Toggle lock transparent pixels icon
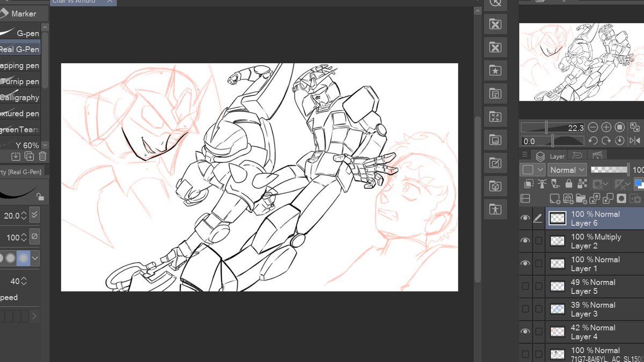Viewport: 644px width, 362px height. [x=582, y=184]
